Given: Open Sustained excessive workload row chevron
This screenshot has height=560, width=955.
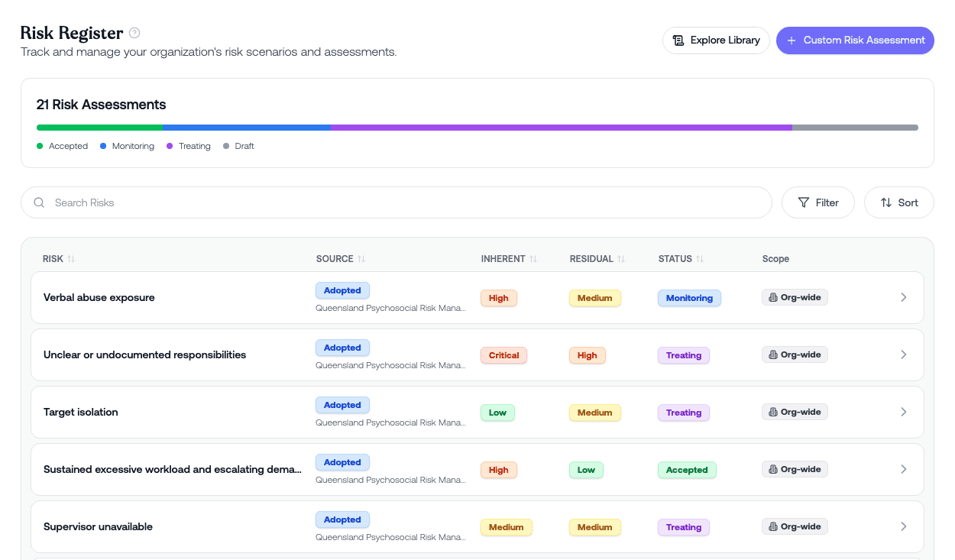Looking at the screenshot, I should coord(904,469).
